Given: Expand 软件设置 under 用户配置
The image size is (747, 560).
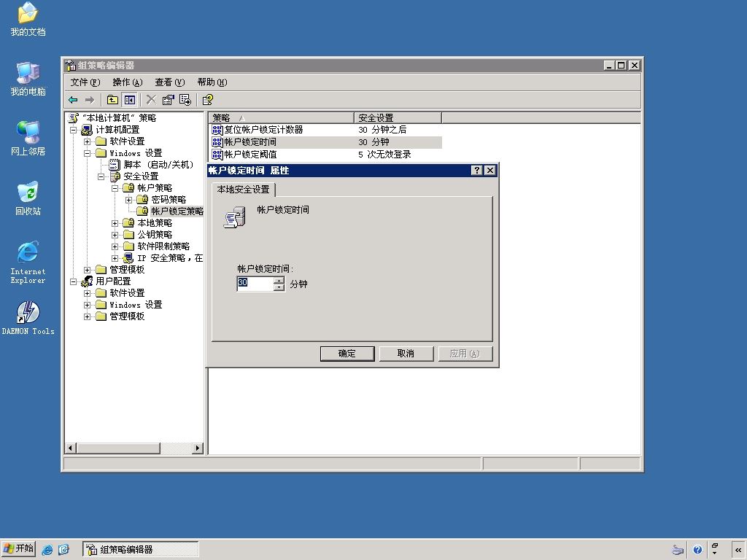Looking at the screenshot, I should (x=88, y=293).
